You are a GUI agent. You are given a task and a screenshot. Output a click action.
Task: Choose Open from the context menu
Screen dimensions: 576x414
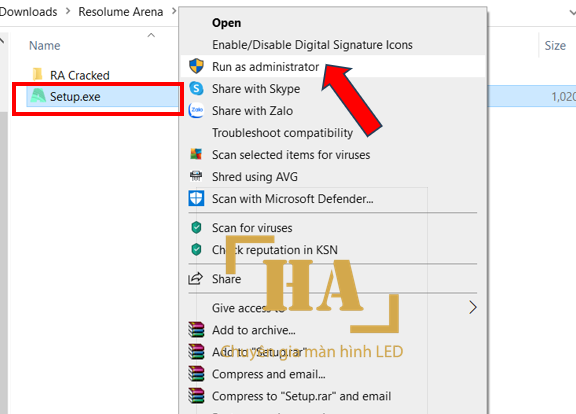coord(226,23)
